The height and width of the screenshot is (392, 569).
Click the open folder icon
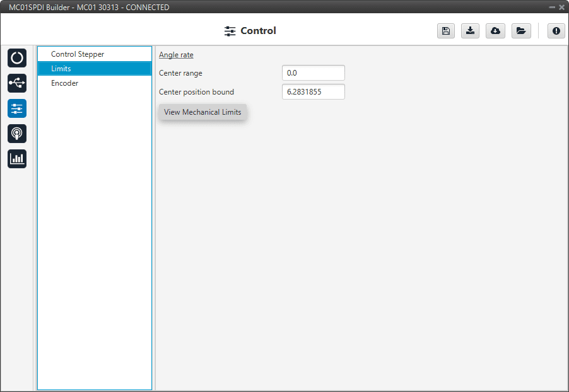pyautogui.click(x=521, y=31)
